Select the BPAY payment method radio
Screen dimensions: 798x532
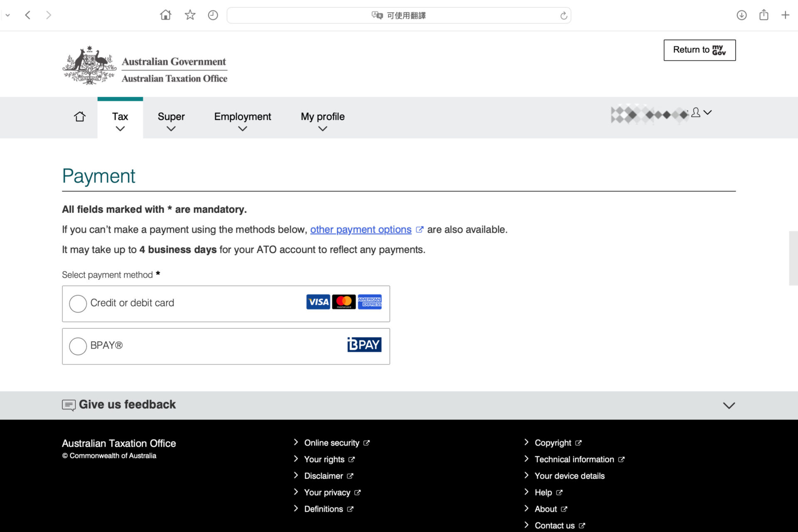click(78, 346)
